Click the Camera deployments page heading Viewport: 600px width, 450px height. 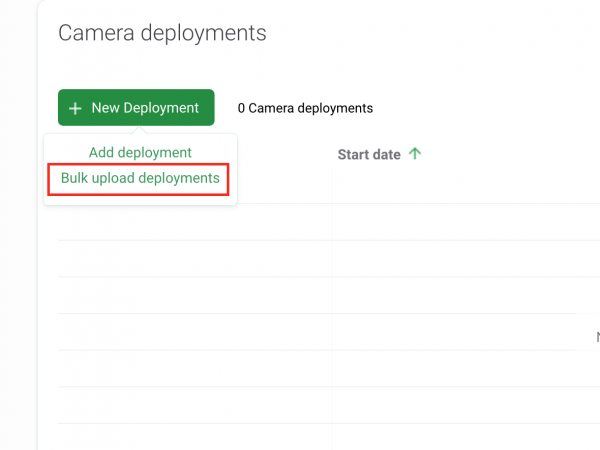[x=162, y=33]
